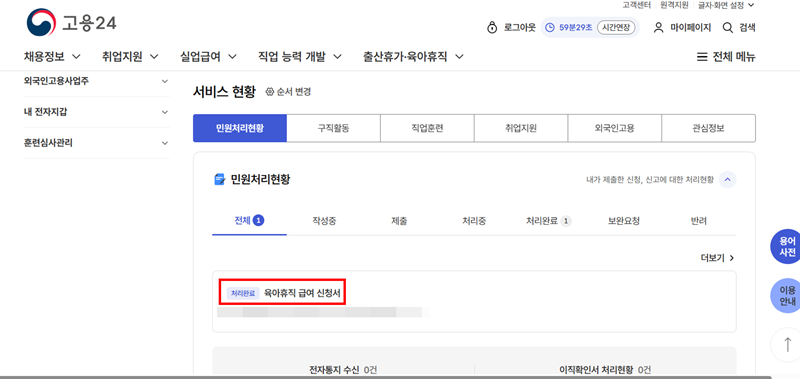Open the 용어사전 floating button
800x379 pixels.
coord(786,246)
